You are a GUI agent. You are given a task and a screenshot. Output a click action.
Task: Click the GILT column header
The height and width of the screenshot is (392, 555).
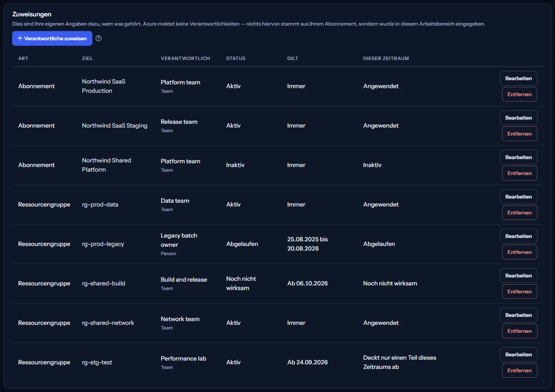click(x=292, y=58)
